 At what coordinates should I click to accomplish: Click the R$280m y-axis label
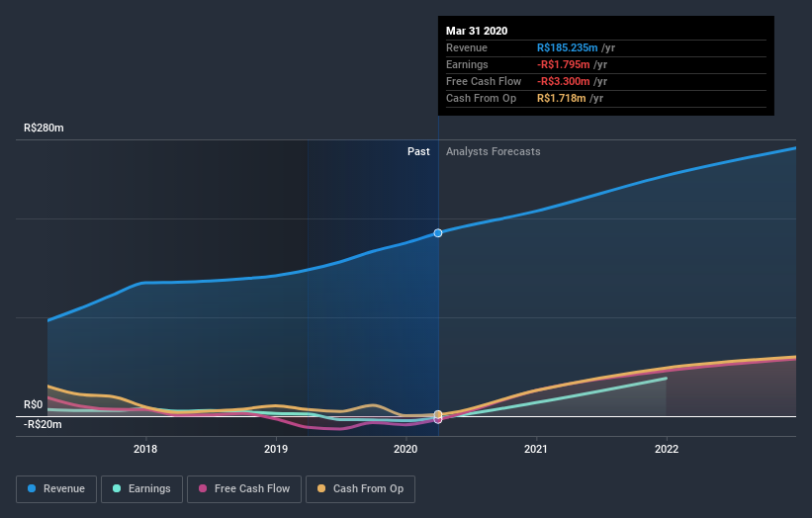click(44, 128)
